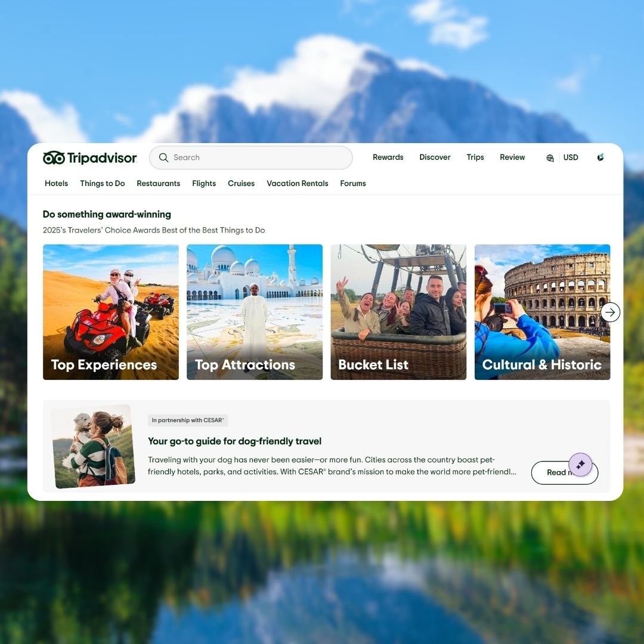Open Vacation Rentals
The width and height of the screenshot is (644, 644).
point(297,184)
